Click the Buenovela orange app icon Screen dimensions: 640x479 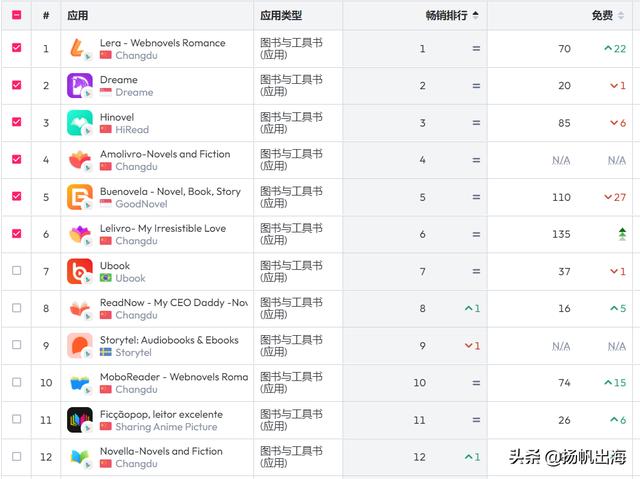[x=79, y=197]
